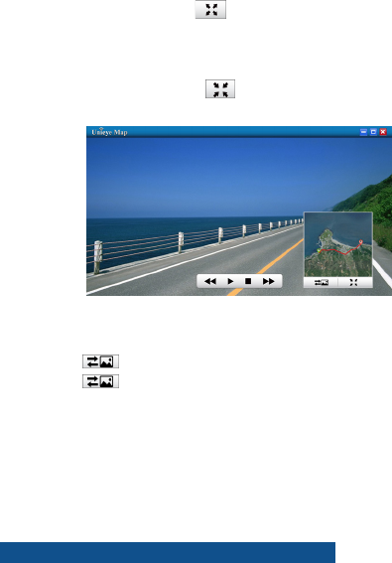Screen dimensions: 392x563
Task: Shrink the mini-map with its collapse button
Action: (354, 283)
